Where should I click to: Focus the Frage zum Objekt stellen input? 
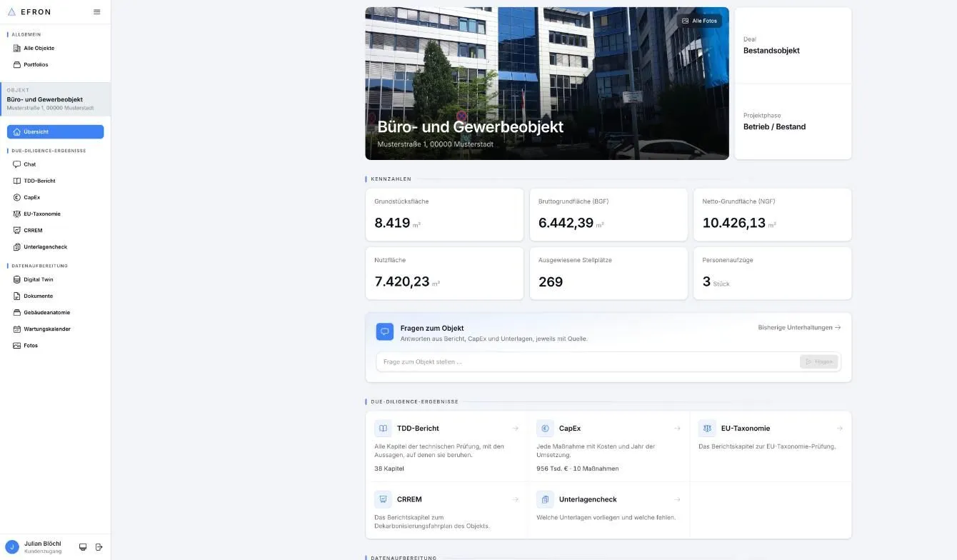(587, 361)
